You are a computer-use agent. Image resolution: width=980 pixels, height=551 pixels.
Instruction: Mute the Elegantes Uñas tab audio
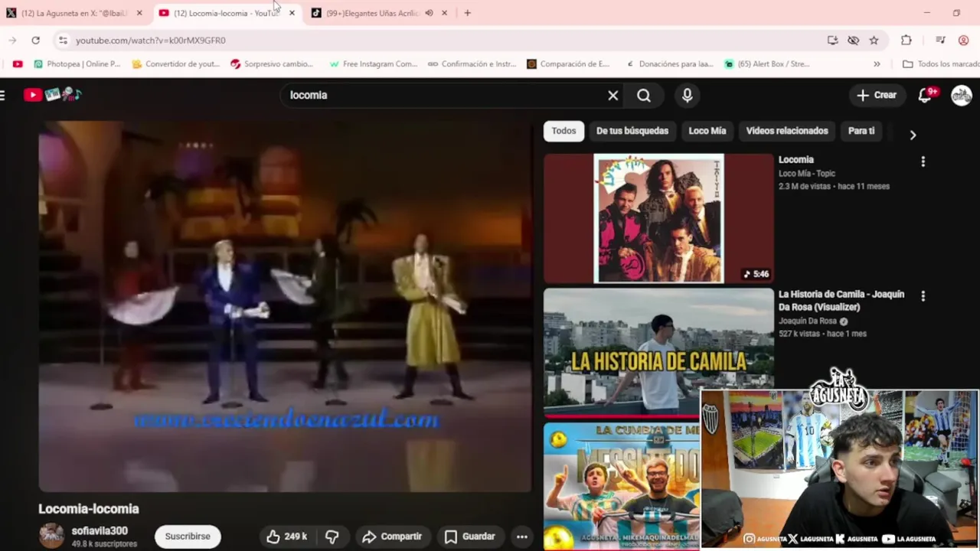point(429,13)
